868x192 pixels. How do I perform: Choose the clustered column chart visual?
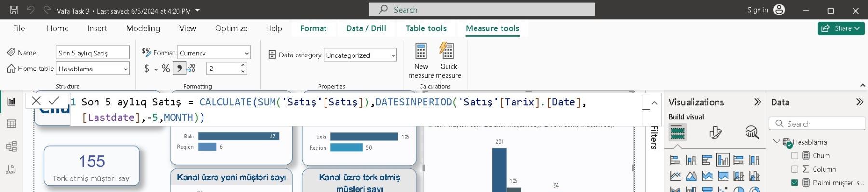723,160
